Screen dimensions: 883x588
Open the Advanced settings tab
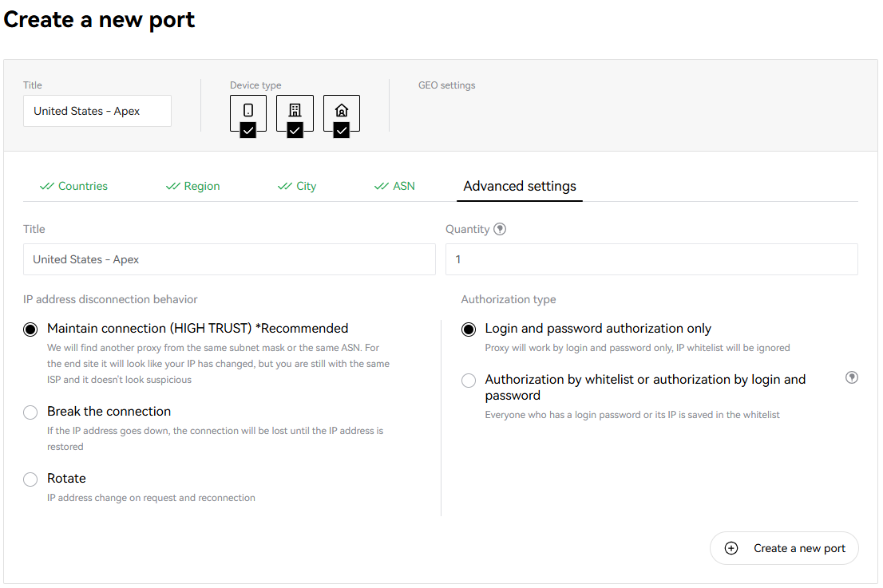[x=520, y=186]
